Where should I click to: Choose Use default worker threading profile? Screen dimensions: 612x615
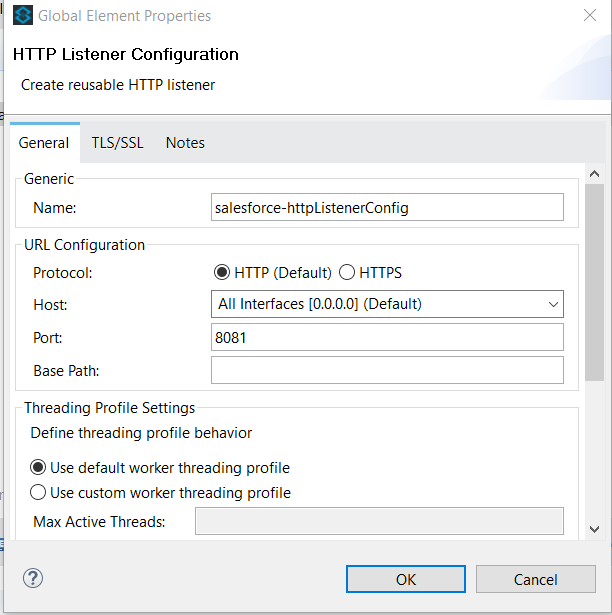39,467
